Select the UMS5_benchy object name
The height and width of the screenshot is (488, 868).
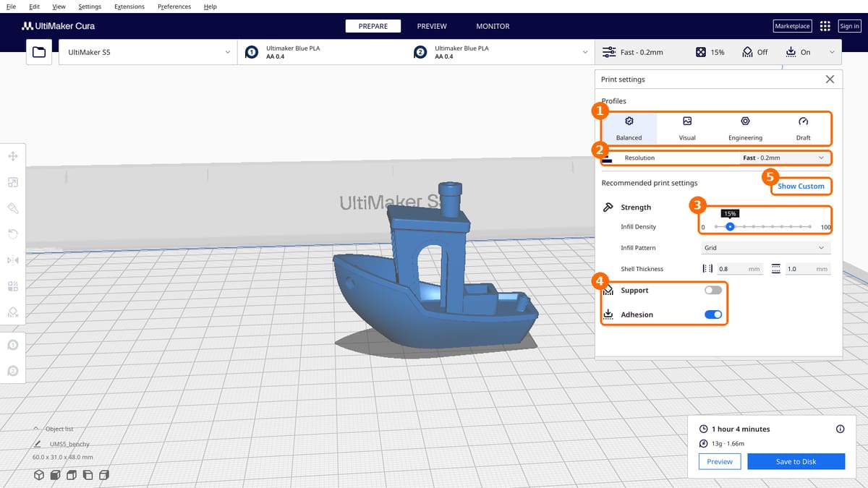69,444
